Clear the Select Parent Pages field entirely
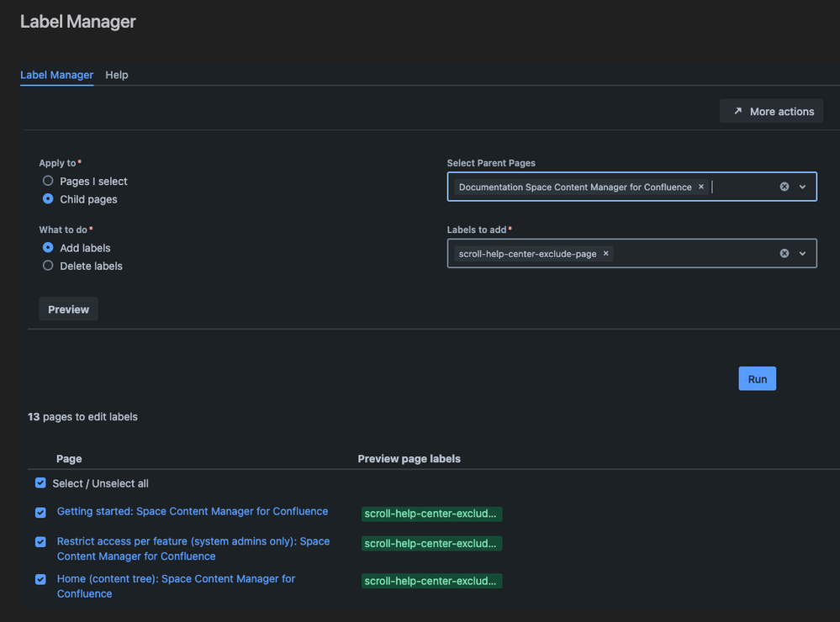Viewport: 840px width, 622px height. coord(784,187)
